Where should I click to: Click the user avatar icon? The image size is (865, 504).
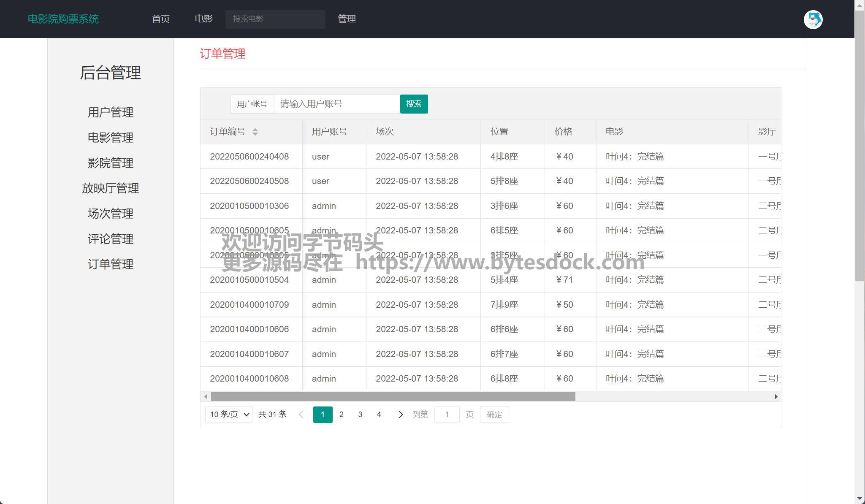pos(813,19)
